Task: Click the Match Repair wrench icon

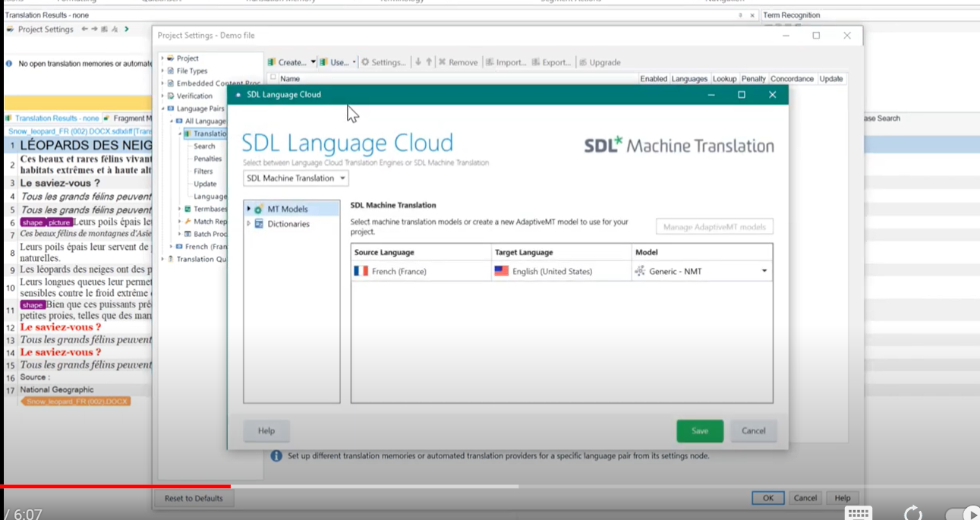Action: pyautogui.click(x=187, y=222)
